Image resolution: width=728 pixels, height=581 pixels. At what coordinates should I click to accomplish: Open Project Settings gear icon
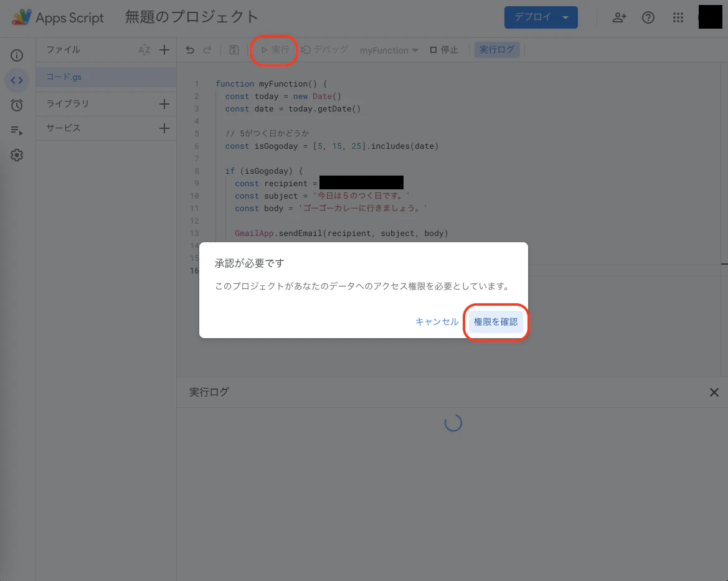tap(17, 154)
